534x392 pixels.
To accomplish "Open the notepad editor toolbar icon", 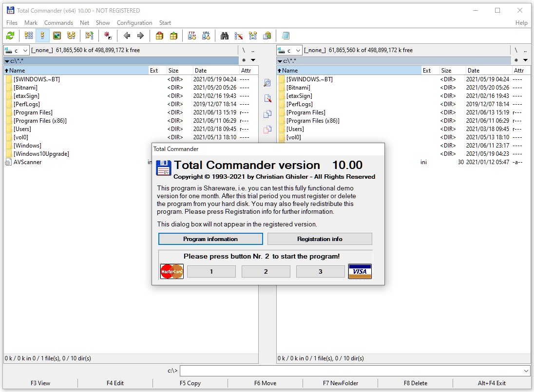I will (286, 35).
